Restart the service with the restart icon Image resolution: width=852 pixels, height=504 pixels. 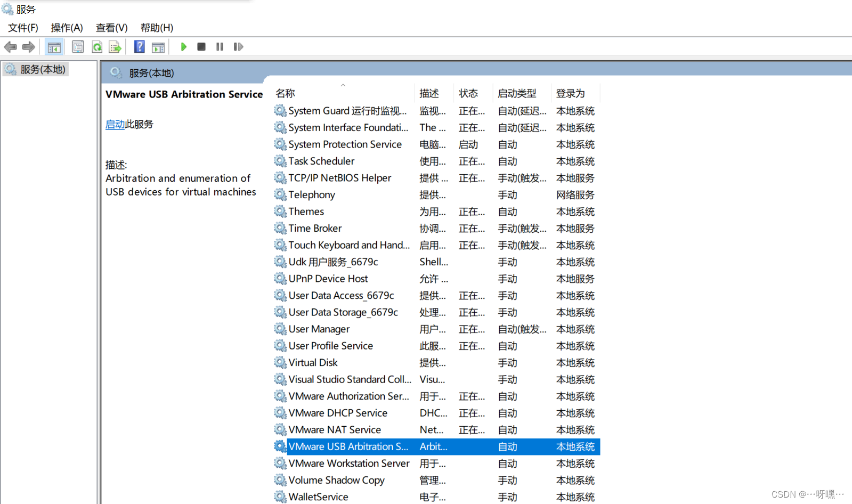(x=238, y=47)
